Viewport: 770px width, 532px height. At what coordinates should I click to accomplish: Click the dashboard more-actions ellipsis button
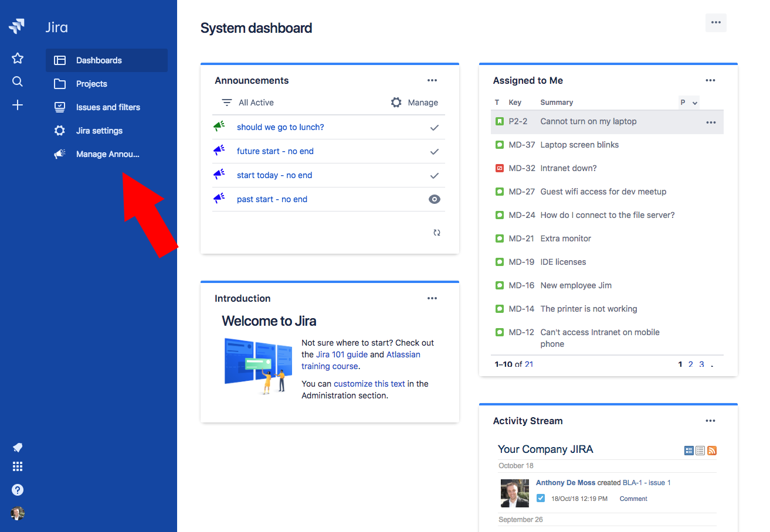coord(715,22)
